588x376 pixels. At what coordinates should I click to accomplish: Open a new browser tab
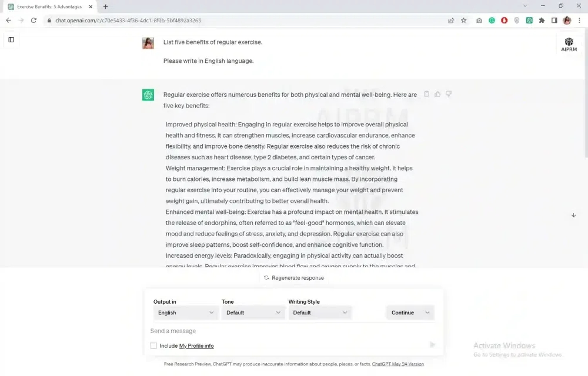pyautogui.click(x=106, y=6)
